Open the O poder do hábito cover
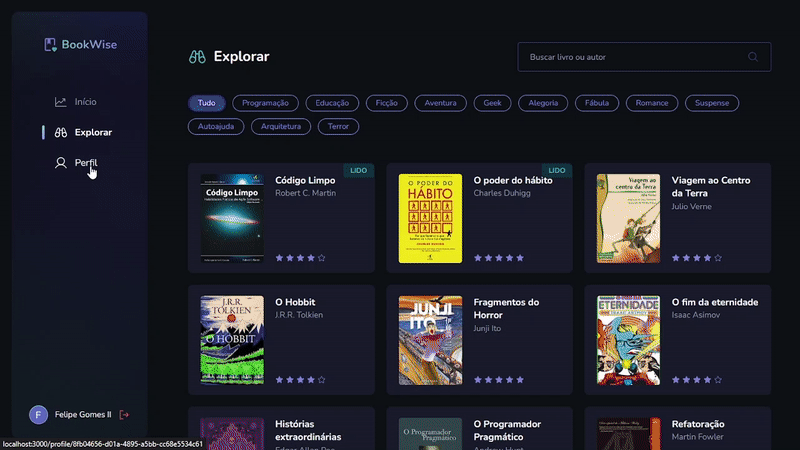This screenshot has height=450, width=800. [x=430, y=218]
